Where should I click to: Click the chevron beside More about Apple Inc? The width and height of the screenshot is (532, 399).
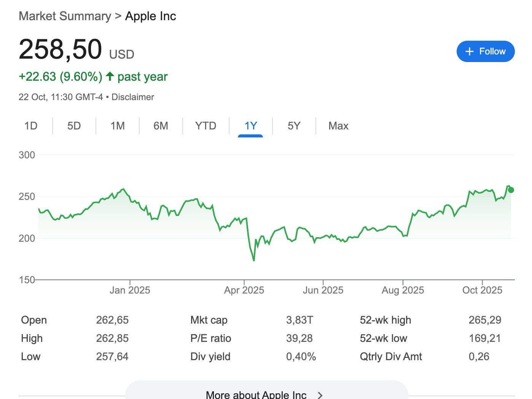click(x=320, y=395)
